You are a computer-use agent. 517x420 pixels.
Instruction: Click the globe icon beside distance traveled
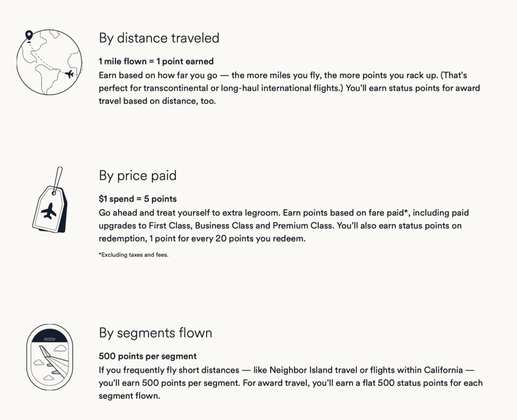49,62
